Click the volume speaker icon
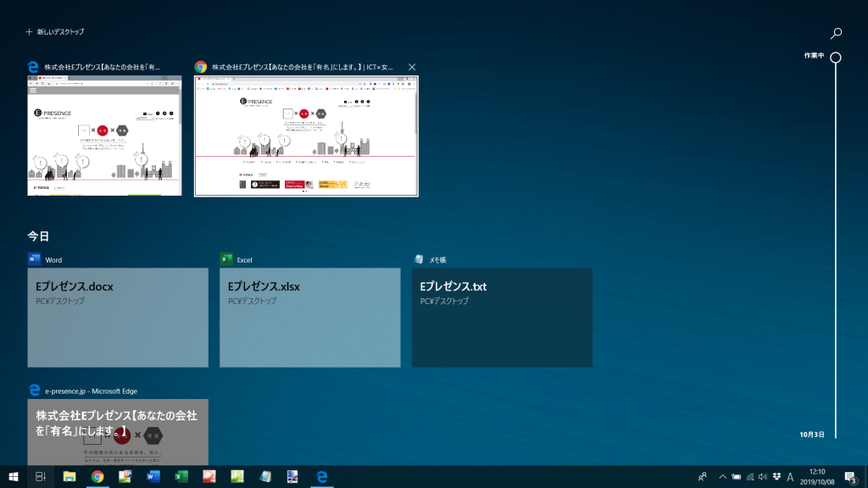 tap(763, 477)
